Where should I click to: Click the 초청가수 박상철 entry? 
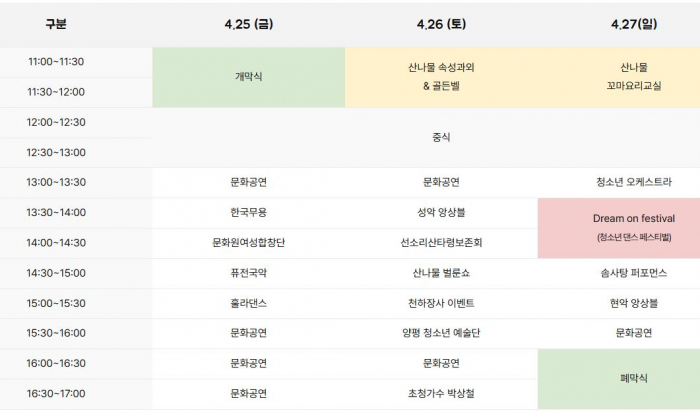(x=441, y=393)
